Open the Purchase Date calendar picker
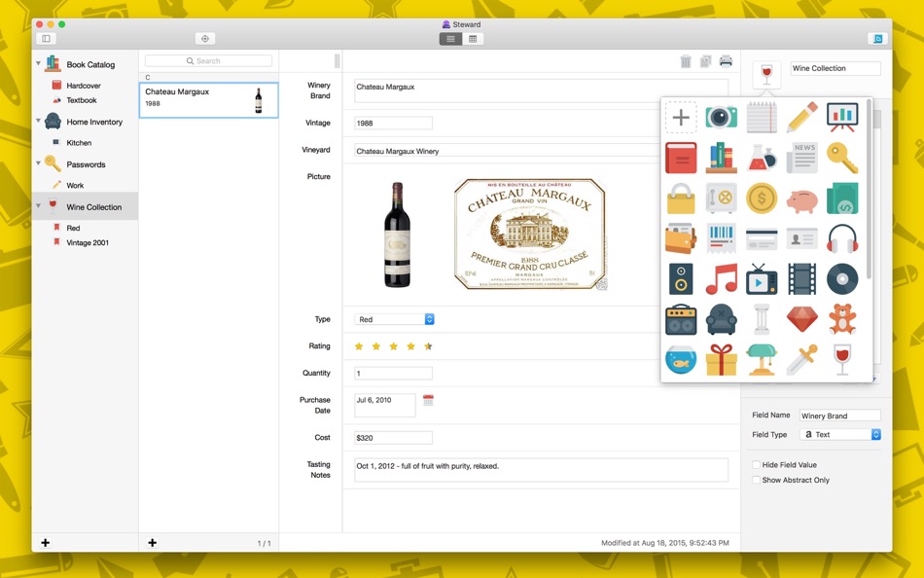The width and height of the screenshot is (924, 578). (x=428, y=401)
